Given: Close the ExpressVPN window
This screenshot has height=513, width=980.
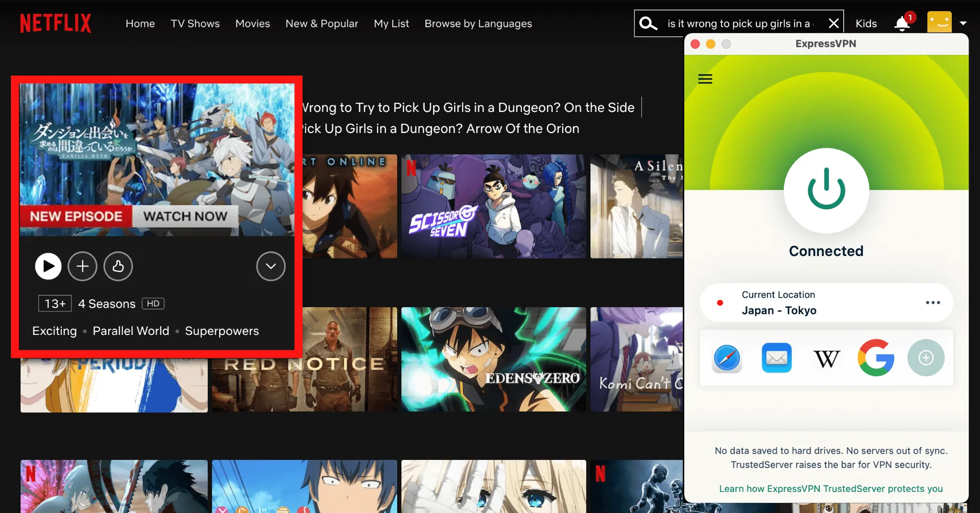Looking at the screenshot, I should pos(695,44).
